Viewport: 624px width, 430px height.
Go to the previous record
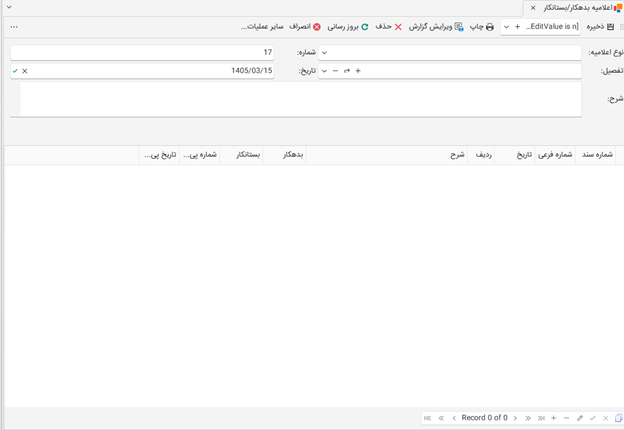coord(454,418)
